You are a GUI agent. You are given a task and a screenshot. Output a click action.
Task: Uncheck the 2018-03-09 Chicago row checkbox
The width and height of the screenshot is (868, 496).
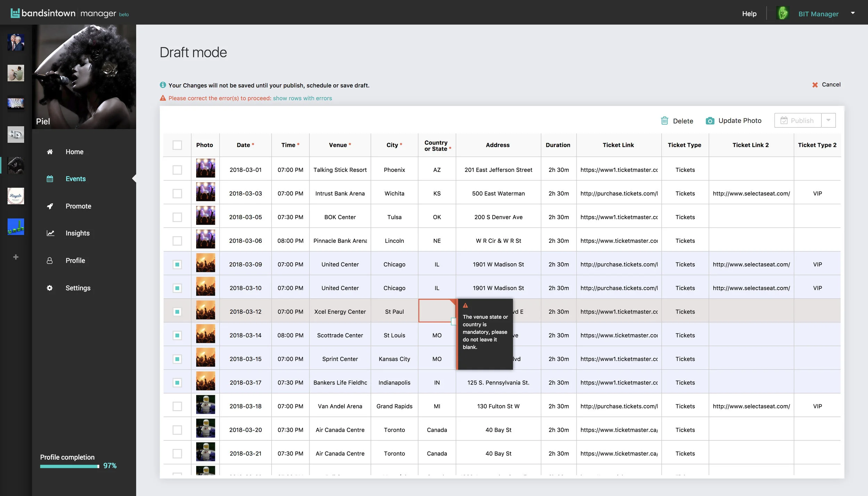click(x=177, y=264)
